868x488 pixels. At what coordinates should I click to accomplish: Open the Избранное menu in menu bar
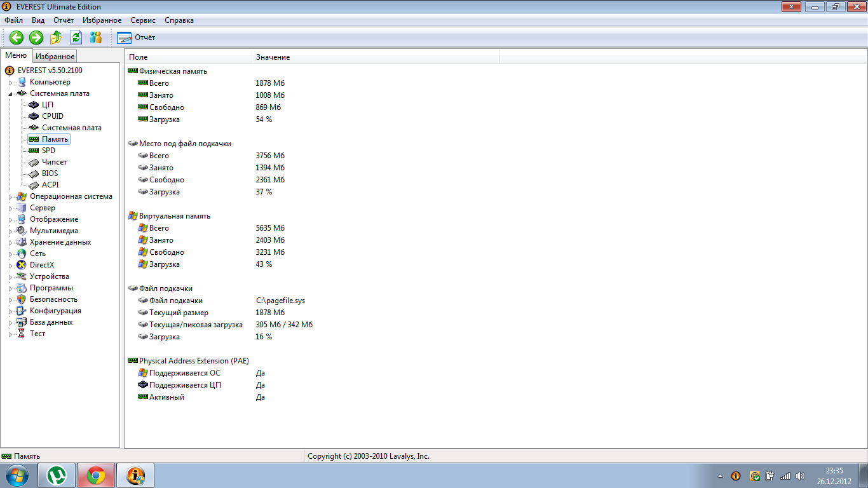coord(102,20)
